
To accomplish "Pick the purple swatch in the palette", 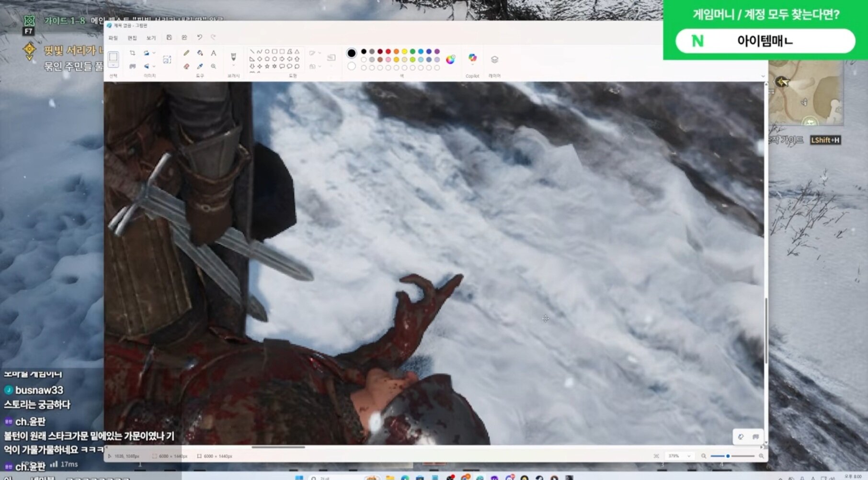I will 437,51.
